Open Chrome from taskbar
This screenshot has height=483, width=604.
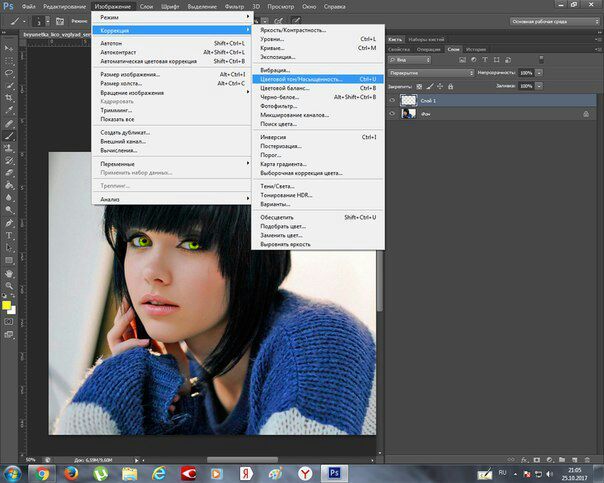click(42, 474)
